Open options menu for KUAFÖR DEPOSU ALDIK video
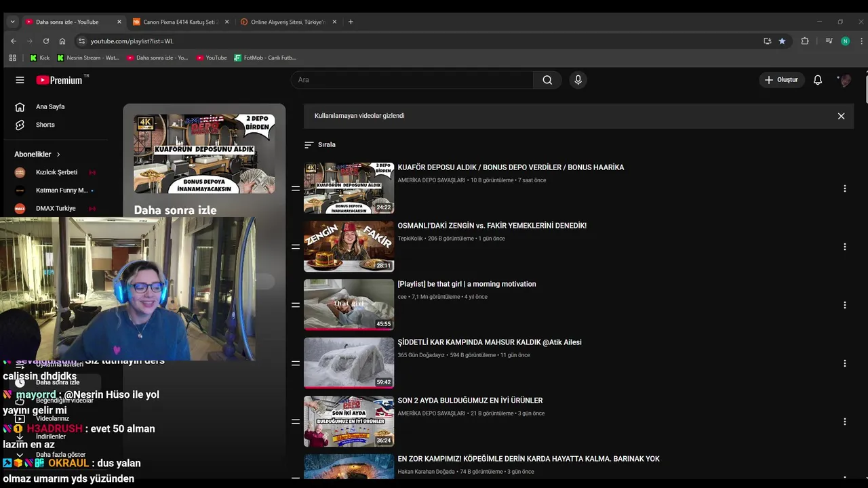 coord(844,188)
